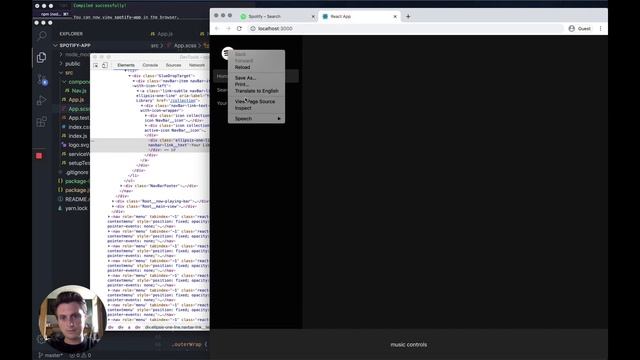
Task: Choose Save As... from the context menu
Action: tap(256, 78)
